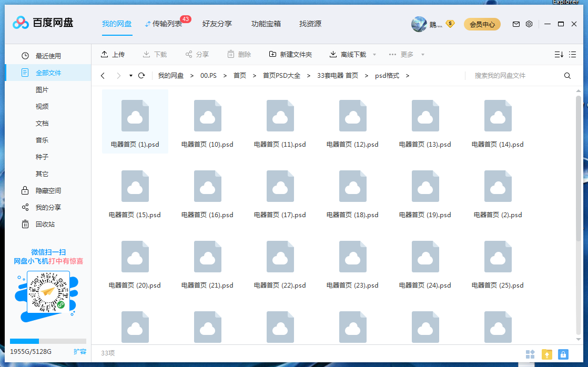Open the user avatar profile
The width and height of the screenshot is (588, 367).
point(419,24)
